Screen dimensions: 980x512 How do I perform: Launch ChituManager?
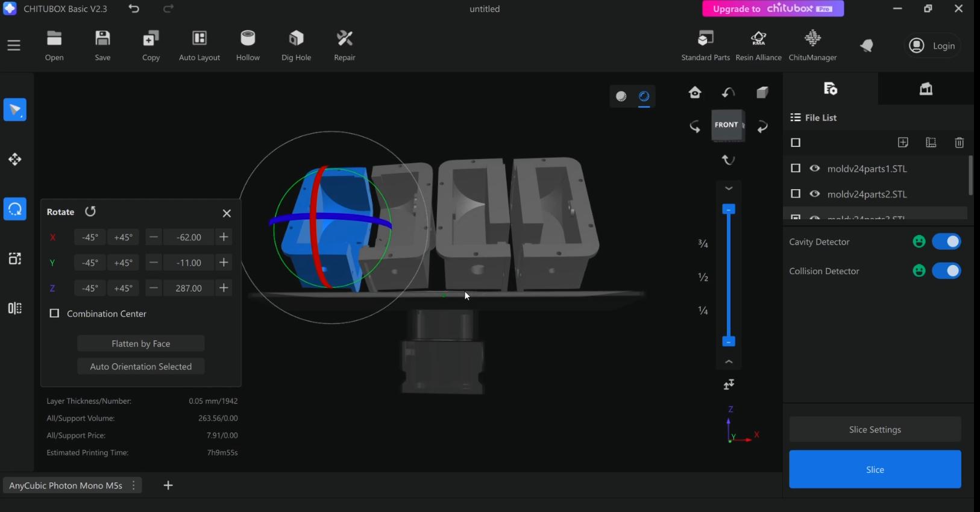(x=813, y=45)
